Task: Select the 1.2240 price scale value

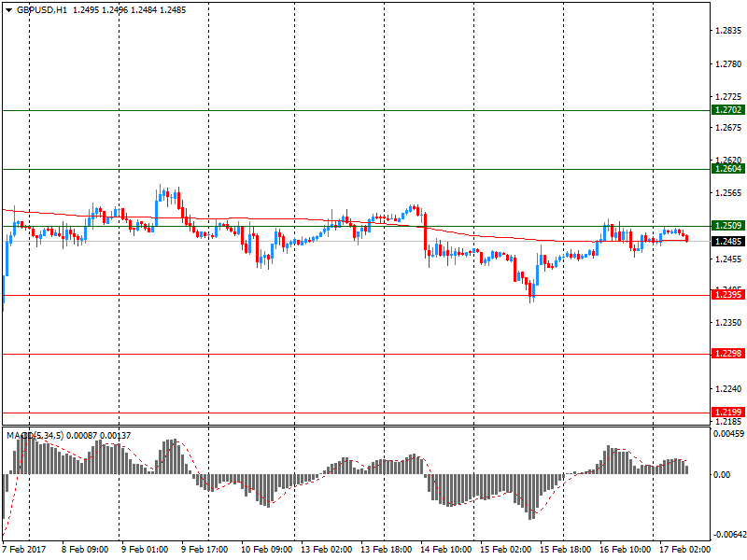Action: (x=729, y=389)
